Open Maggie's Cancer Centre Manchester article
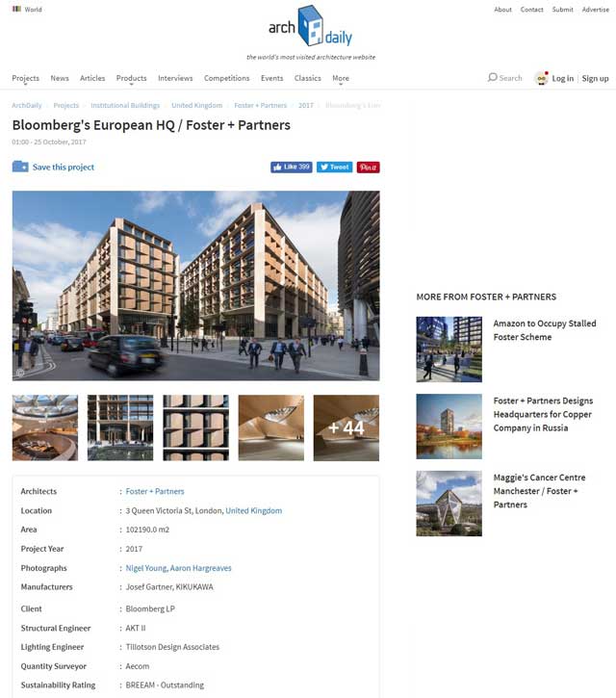The image size is (616, 698). (539, 491)
